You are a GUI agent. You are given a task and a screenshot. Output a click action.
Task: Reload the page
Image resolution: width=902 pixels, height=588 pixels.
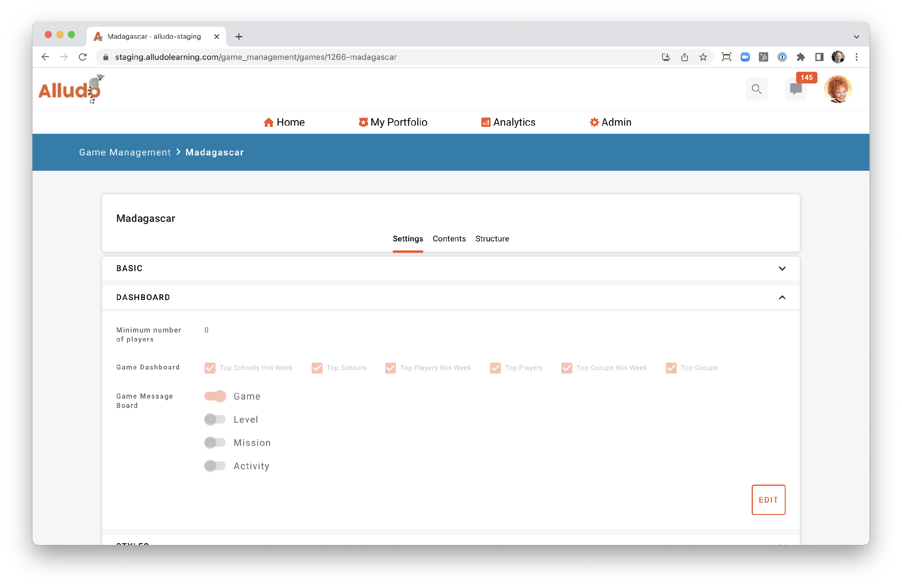(83, 57)
